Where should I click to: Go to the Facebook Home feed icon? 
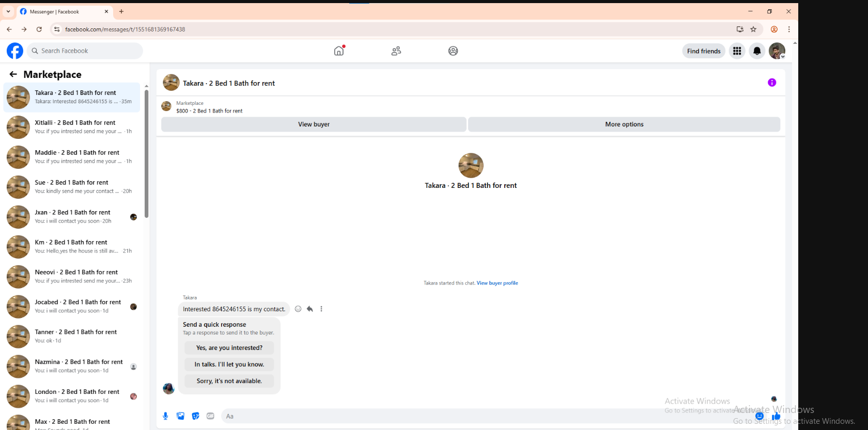click(x=339, y=51)
